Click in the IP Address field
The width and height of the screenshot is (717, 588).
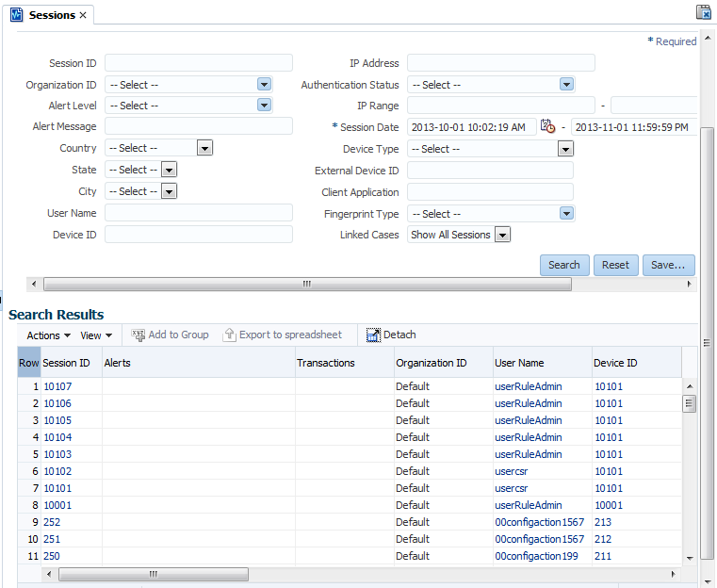coord(501,62)
